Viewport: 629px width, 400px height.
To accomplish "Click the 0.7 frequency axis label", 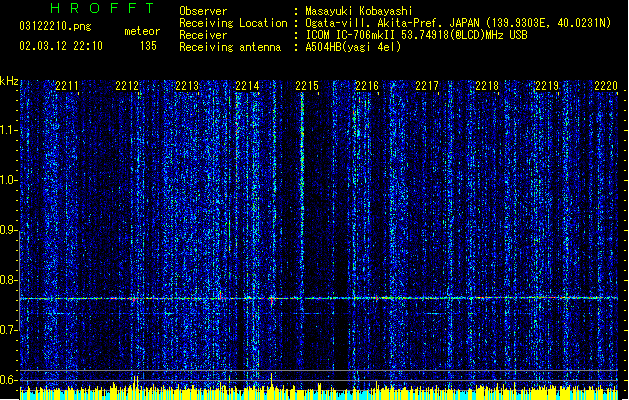I will tap(9, 330).
